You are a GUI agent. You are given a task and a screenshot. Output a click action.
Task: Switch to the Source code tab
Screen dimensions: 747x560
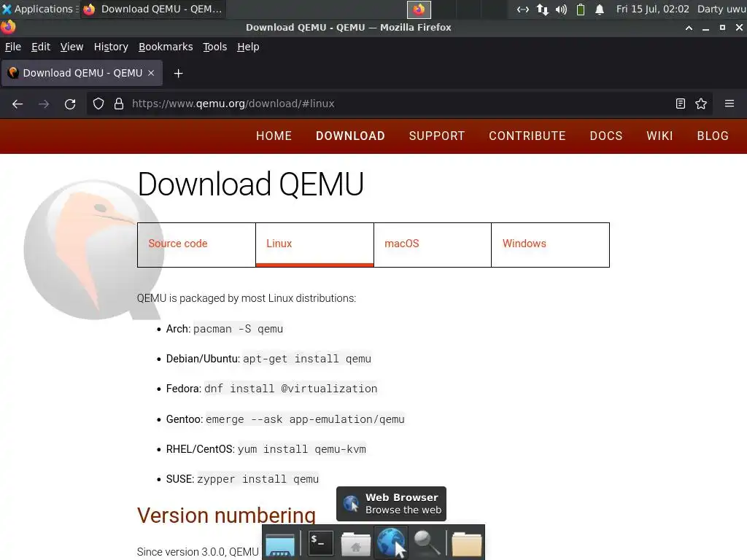point(196,245)
